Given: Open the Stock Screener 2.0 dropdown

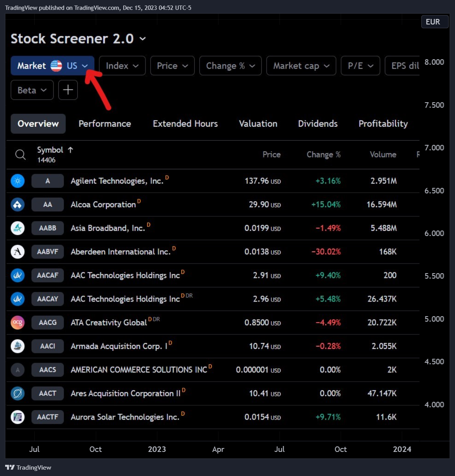Looking at the screenshot, I should click(143, 39).
